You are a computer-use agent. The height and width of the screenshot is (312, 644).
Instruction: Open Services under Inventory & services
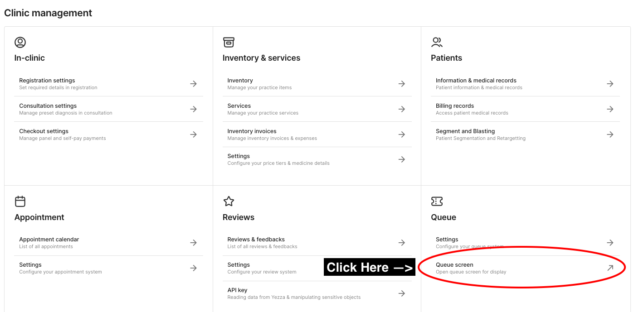239,109
